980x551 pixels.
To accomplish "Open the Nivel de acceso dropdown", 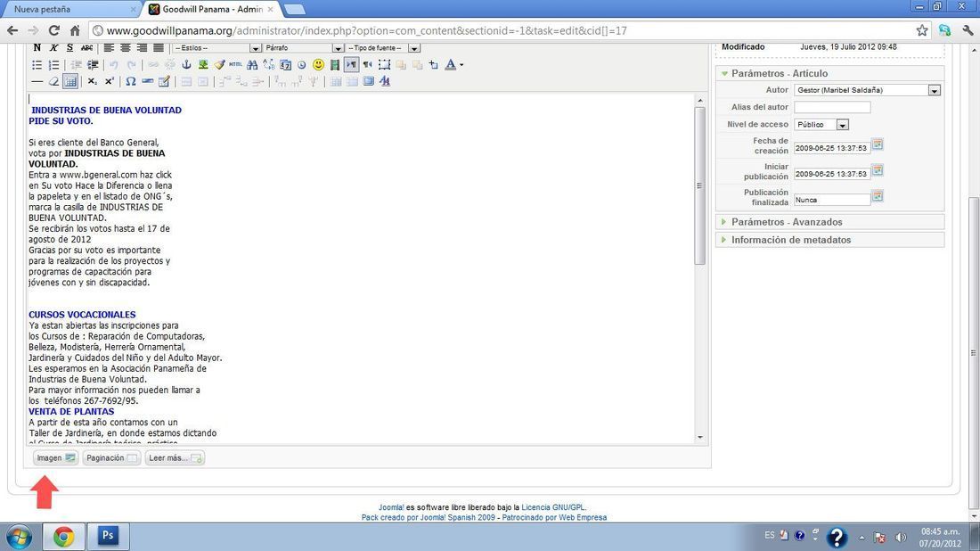I will coord(821,125).
